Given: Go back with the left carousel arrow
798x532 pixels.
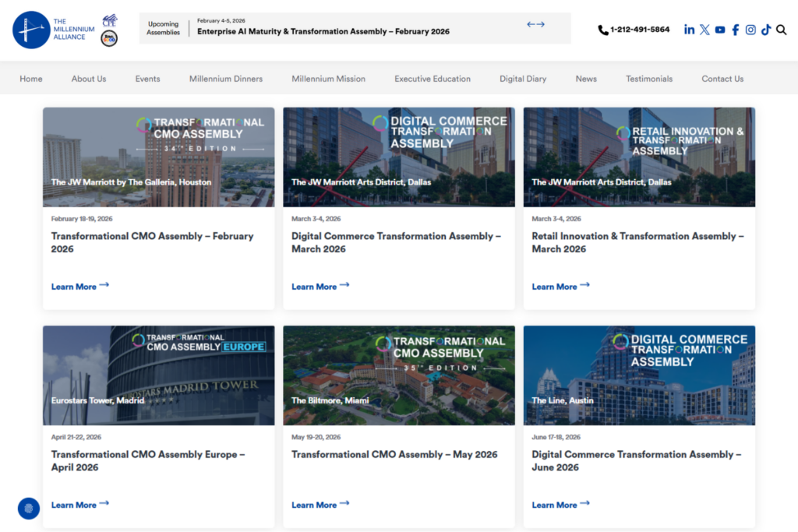Looking at the screenshot, I should [x=530, y=24].
